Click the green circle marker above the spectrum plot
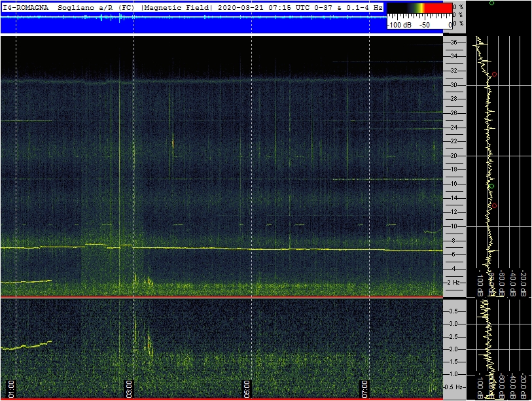532x401 pixels. pos(492,3)
